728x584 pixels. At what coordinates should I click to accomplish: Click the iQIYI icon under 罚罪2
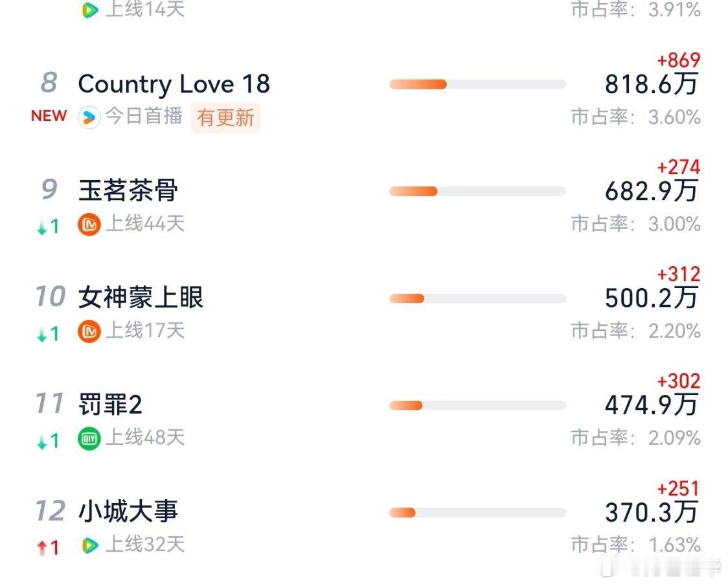(89, 438)
